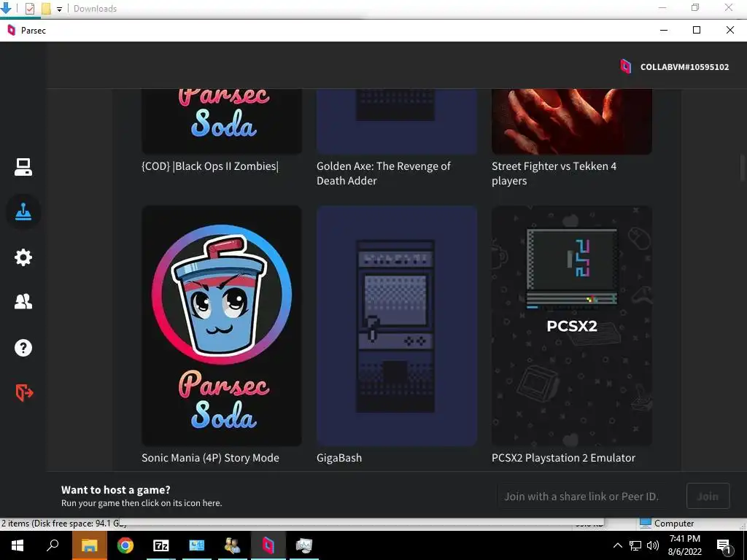Open taskbar Search magnifier

(x=53, y=545)
